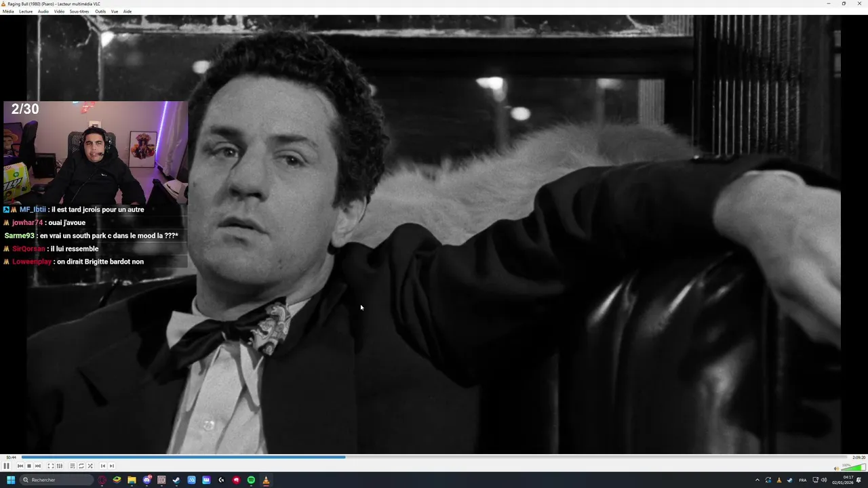Click the MF_Ibtii chat message
Image resolution: width=868 pixels, height=488 pixels.
(73, 209)
